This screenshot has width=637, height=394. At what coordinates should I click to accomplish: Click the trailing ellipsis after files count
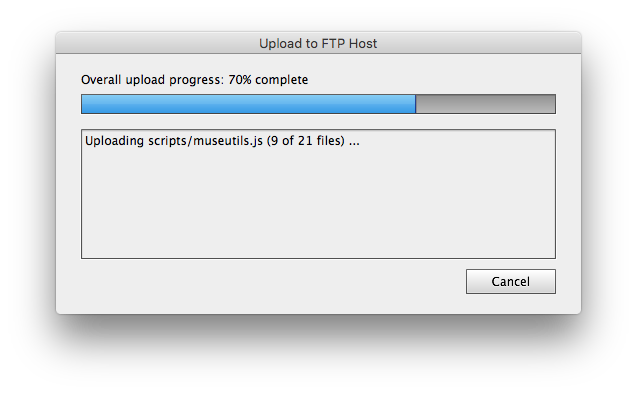354,144
